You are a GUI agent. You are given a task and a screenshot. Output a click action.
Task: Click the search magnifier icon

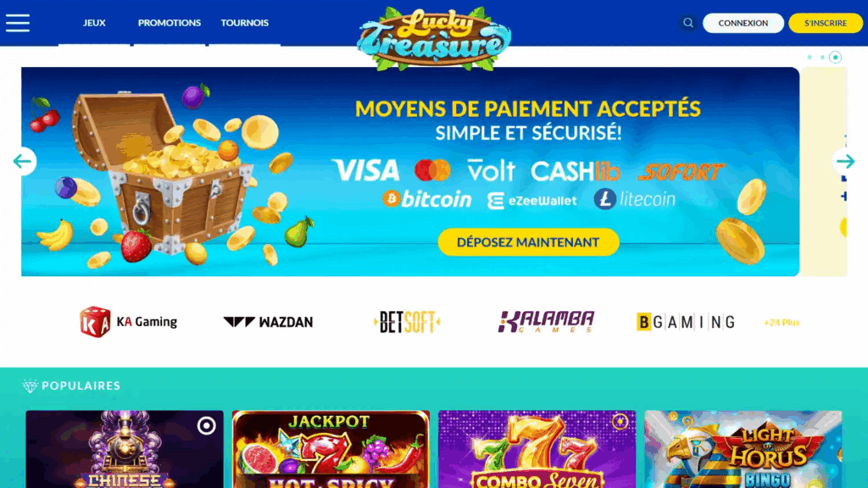[688, 23]
